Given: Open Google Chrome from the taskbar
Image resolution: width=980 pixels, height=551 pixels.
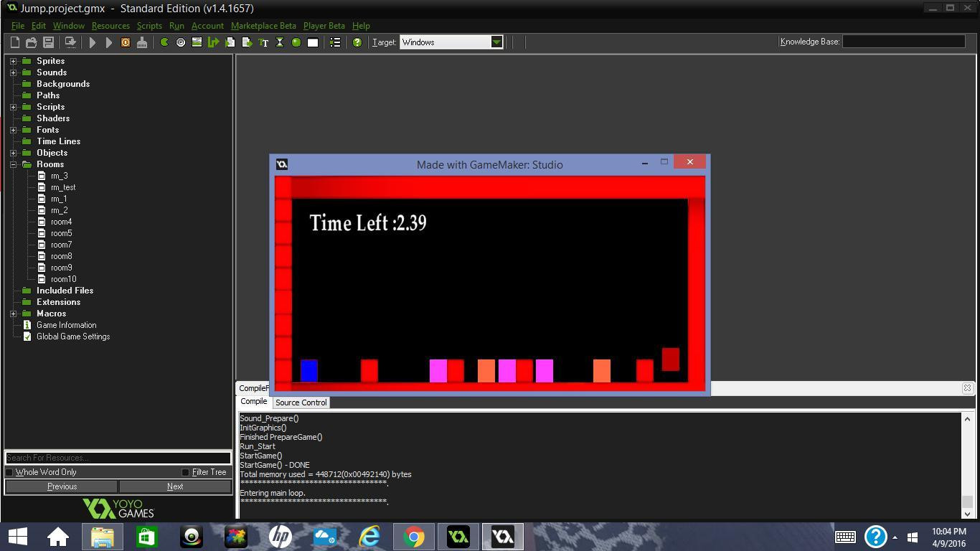Looking at the screenshot, I should coord(414,537).
